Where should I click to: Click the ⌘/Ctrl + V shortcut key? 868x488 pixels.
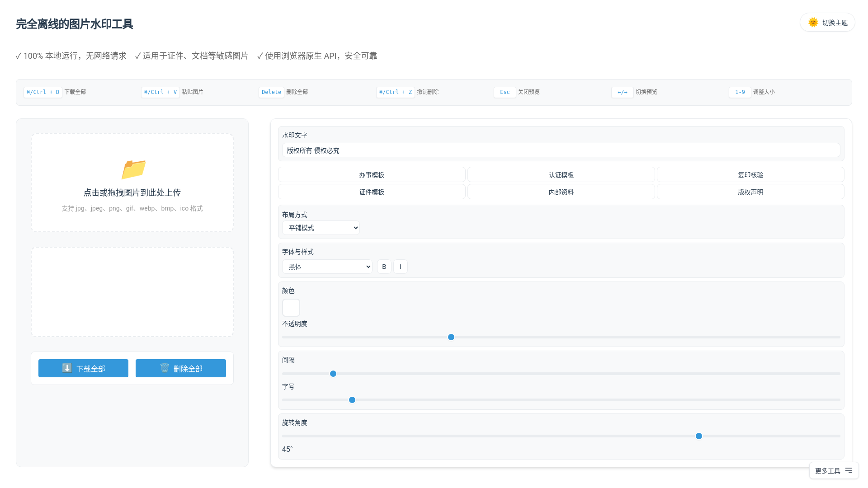160,92
